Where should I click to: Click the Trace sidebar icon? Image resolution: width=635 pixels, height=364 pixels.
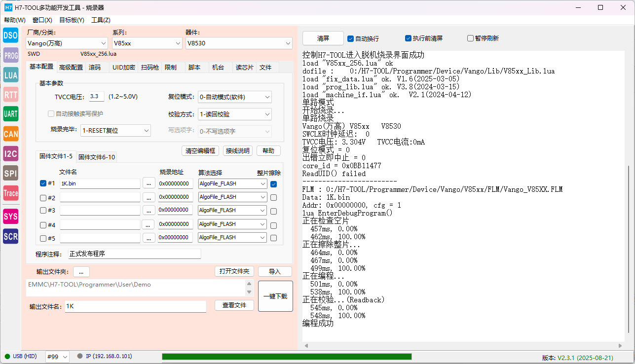click(10, 193)
